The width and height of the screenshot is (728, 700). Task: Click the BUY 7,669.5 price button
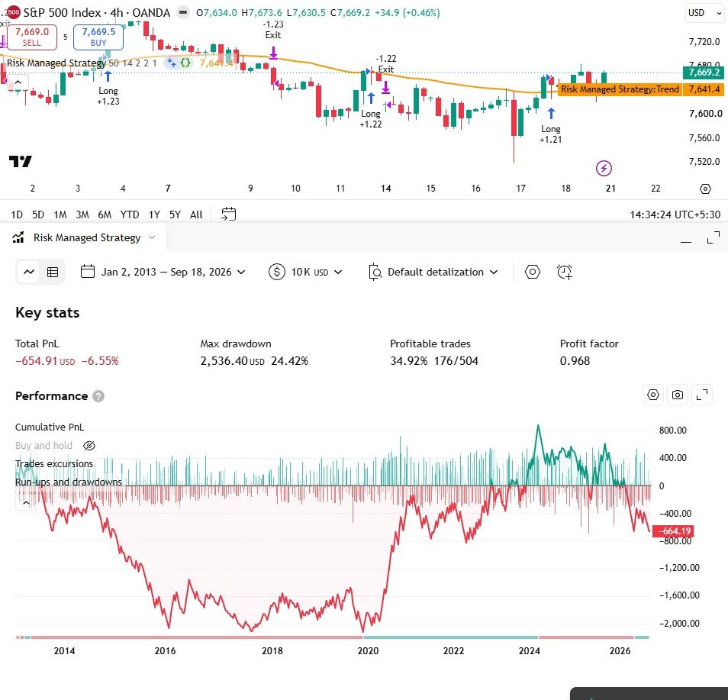[x=98, y=37]
